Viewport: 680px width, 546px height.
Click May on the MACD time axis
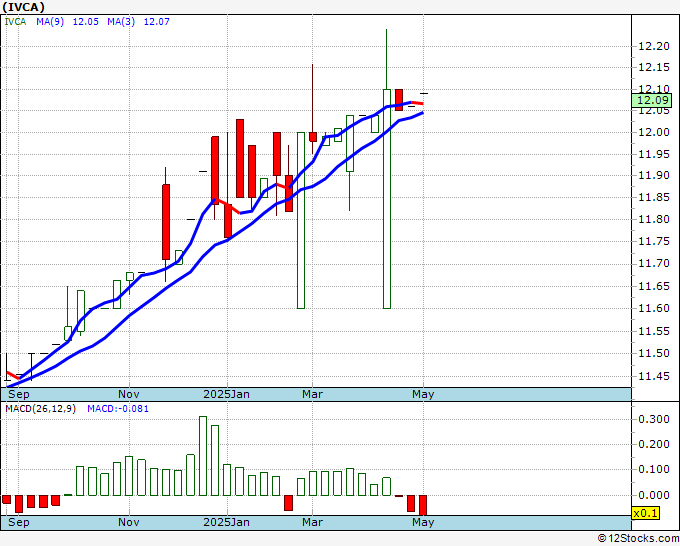click(x=423, y=522)
